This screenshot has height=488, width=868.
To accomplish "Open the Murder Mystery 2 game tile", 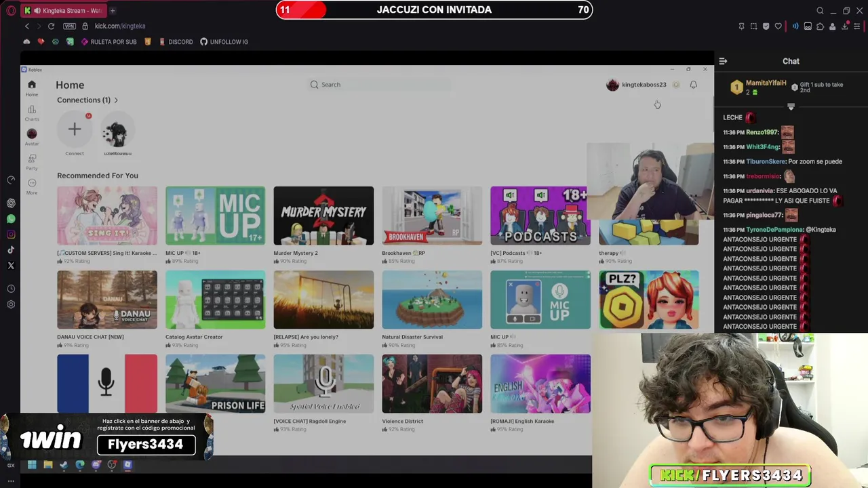I will coord(323,216).
